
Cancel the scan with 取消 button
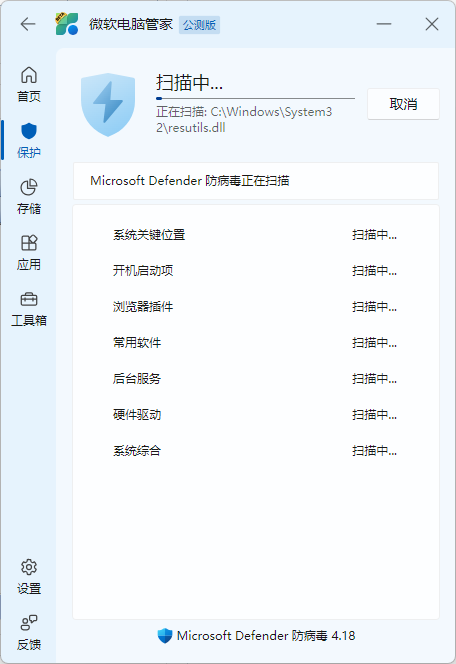tap(403, 104)
